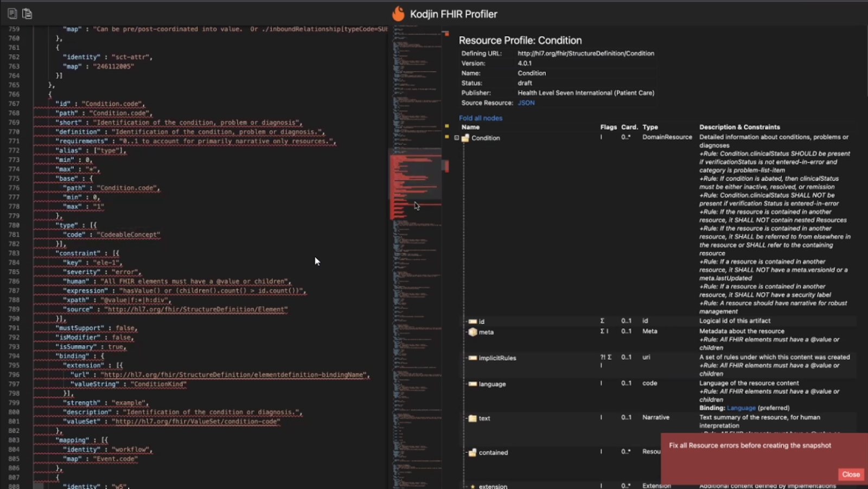Click the status value draft
The image size is (868, 489).
pos(525,83)
